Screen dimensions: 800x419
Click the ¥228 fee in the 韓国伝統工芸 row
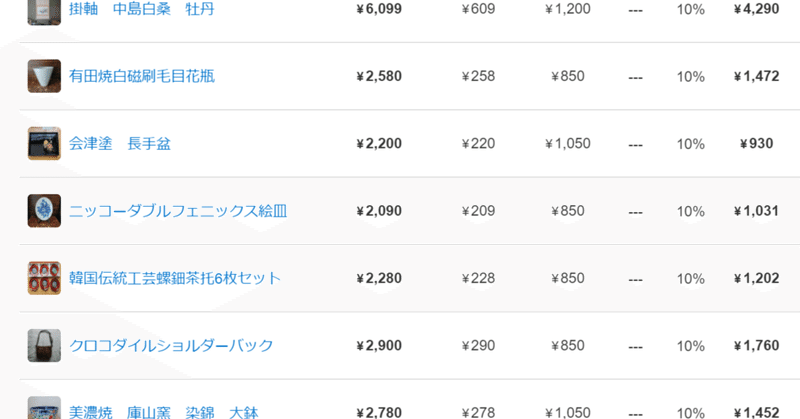tap(478, 278)
